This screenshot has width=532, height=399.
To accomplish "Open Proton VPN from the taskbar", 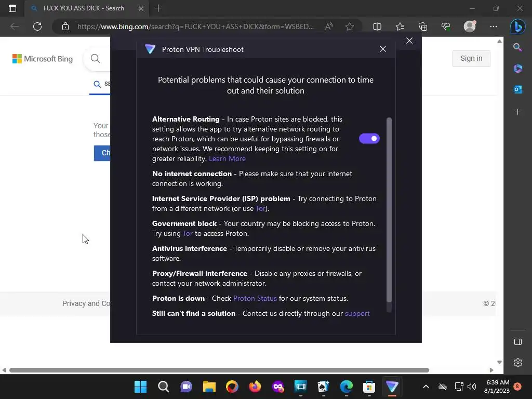I will point(392,387).
